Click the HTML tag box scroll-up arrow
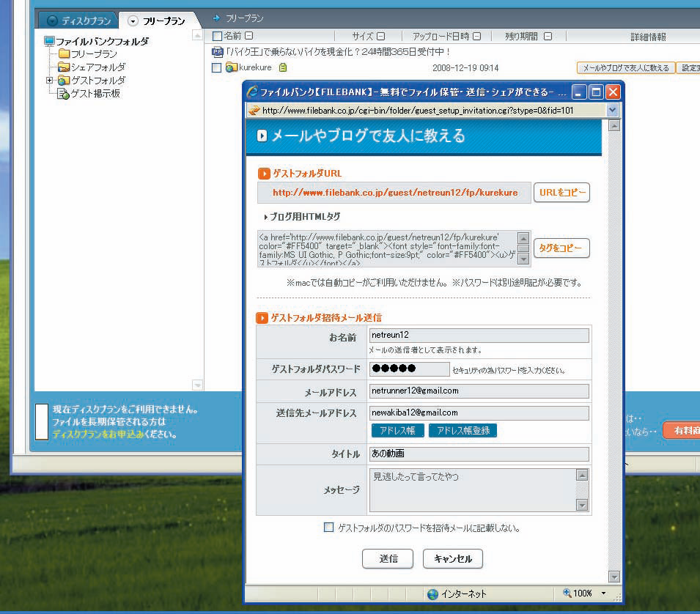Screen dimensions: 700x614 523,238
